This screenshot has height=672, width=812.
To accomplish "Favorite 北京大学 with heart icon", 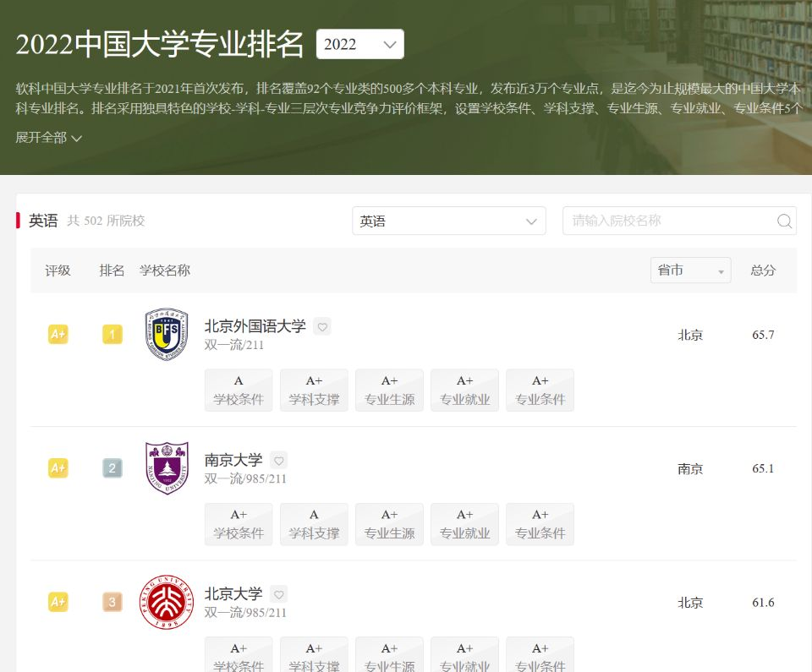I will pos(278,594).
